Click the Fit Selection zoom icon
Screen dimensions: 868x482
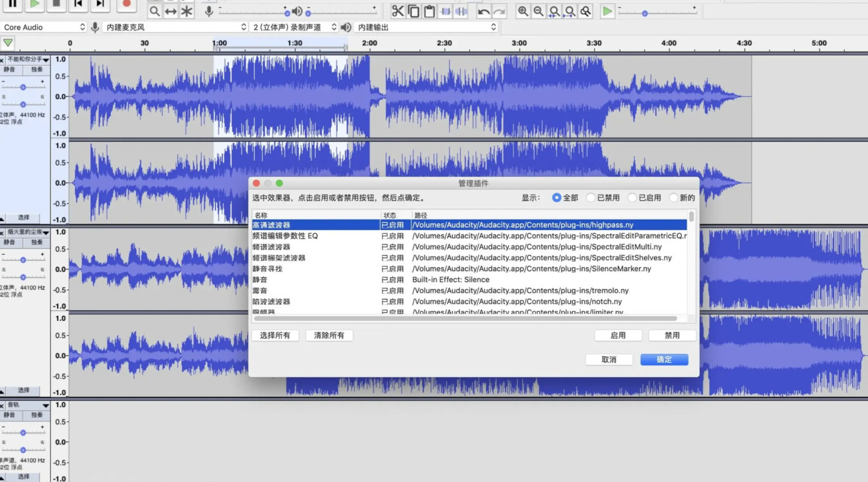point(554,11)
